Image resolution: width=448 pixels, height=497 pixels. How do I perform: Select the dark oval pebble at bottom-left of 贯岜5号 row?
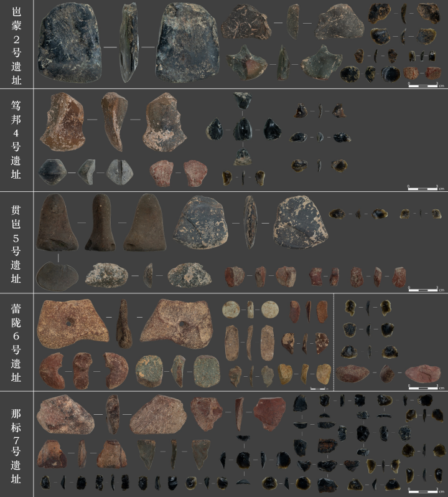[57, 276]
